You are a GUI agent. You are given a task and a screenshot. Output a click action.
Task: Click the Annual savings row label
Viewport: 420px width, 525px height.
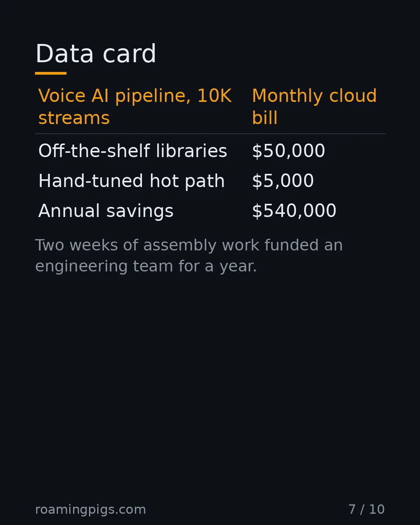click(106, 211)
